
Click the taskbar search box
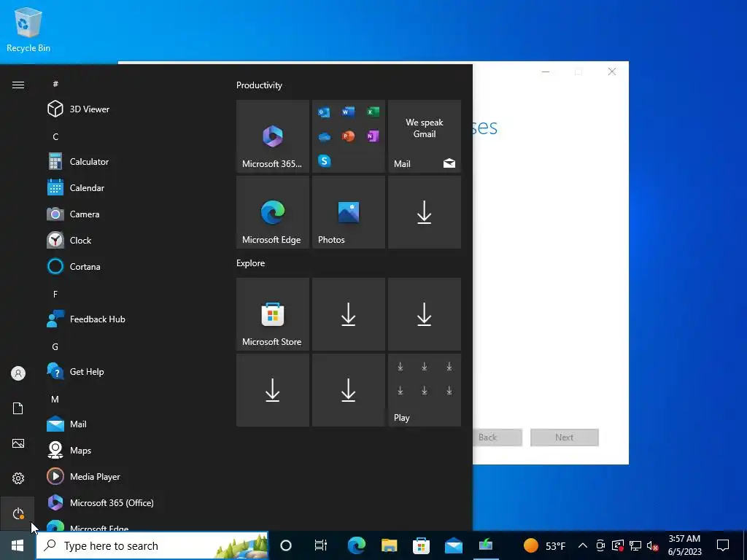coord(152,545)
